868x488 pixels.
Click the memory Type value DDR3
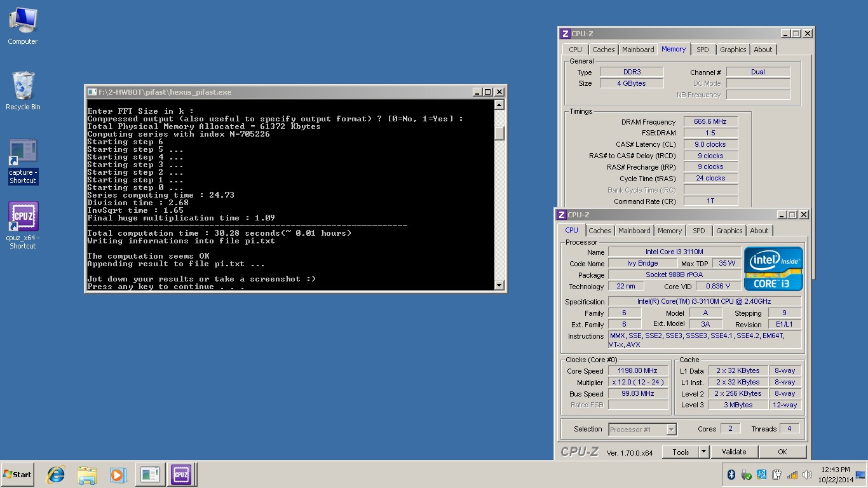click(x=632, y=72)
